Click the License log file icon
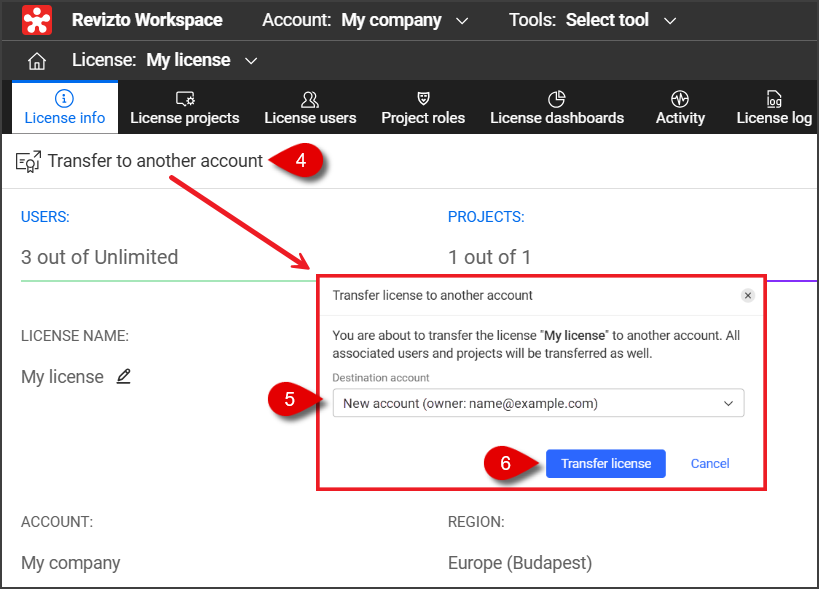 click(x=774, y=98)
